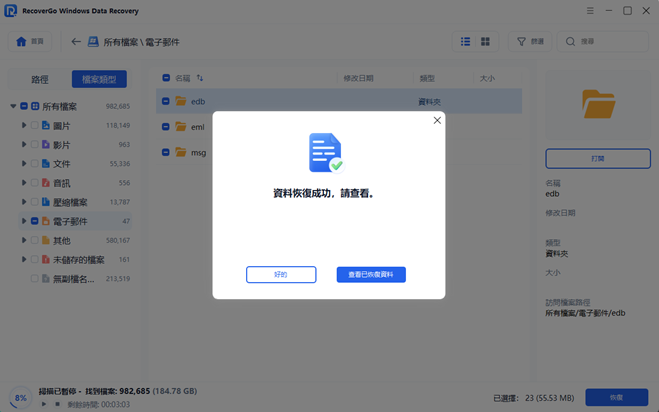
Task: Close the recovery success dialog
Action: [437, 121]
